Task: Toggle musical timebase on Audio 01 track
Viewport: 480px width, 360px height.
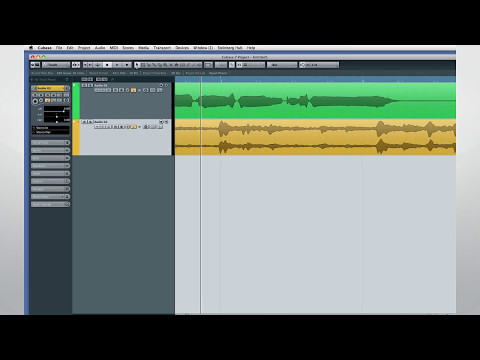Action: coord(133,90)
